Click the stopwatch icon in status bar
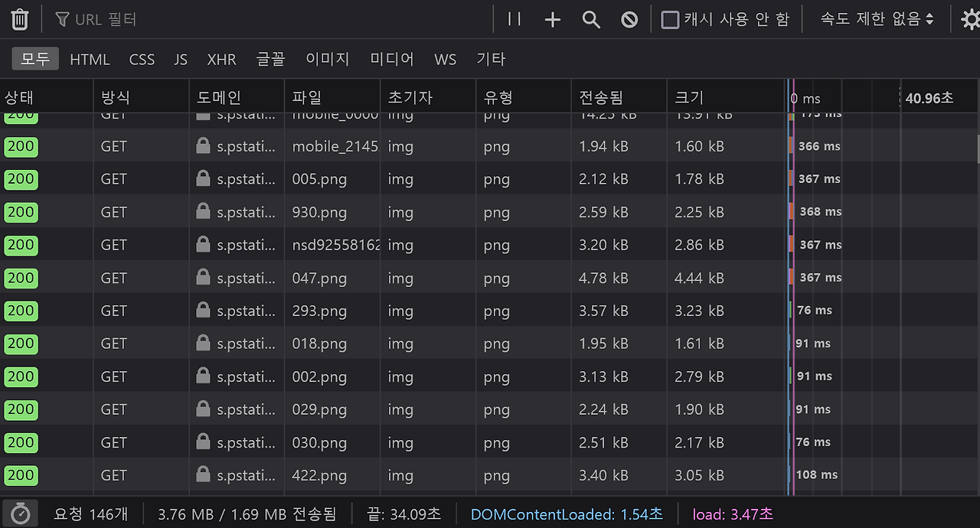The width and height of the screenshot is (980, 528). click(x=21, y=513)
